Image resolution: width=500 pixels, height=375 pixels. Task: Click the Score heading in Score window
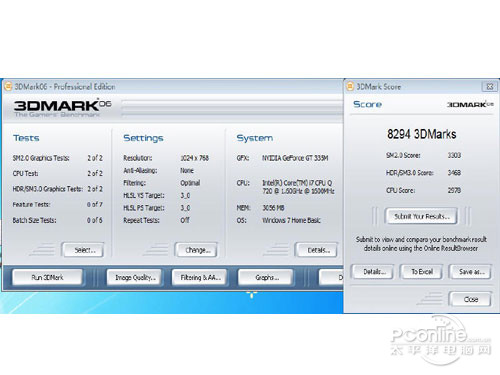367,104
